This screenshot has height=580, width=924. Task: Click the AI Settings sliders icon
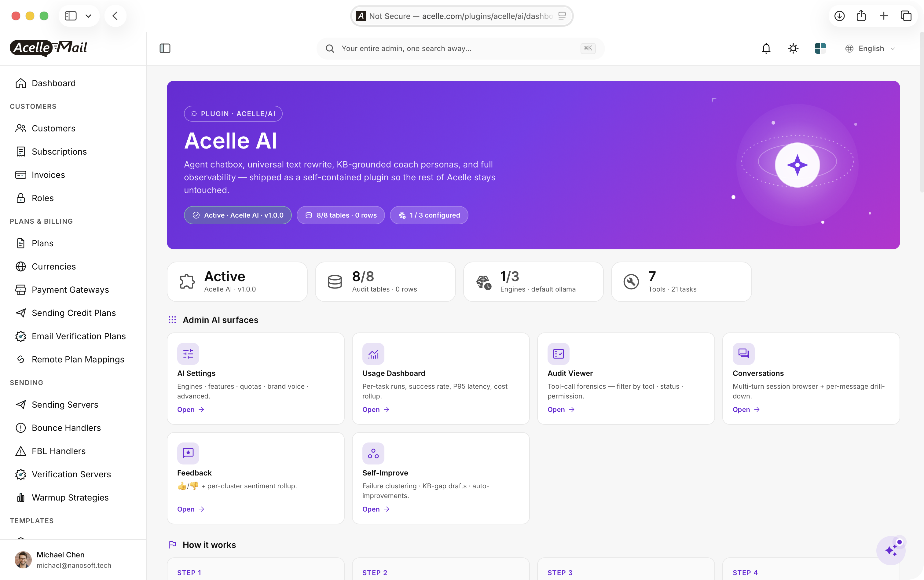[188, 353]
